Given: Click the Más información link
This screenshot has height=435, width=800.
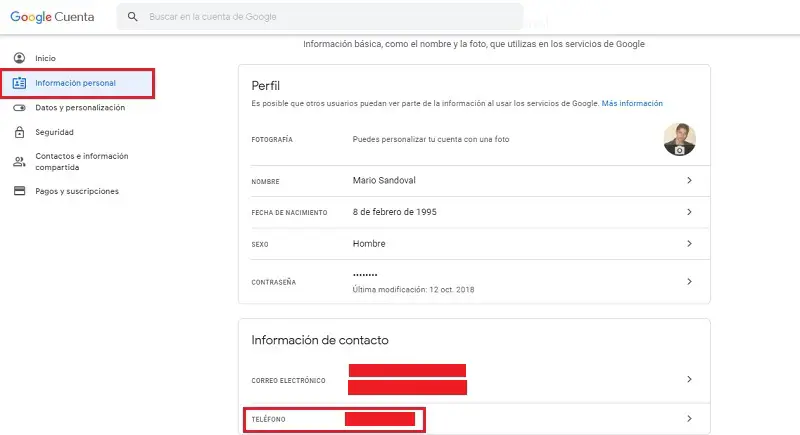Looking at the screenshot, I should [x=632, y=103].
